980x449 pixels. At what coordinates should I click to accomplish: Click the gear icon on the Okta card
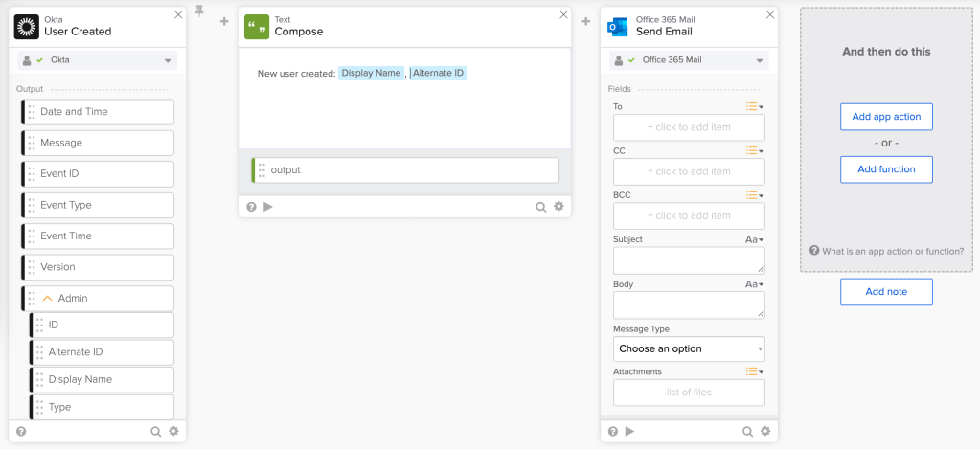pyautogui.click(x=173, y=432)
